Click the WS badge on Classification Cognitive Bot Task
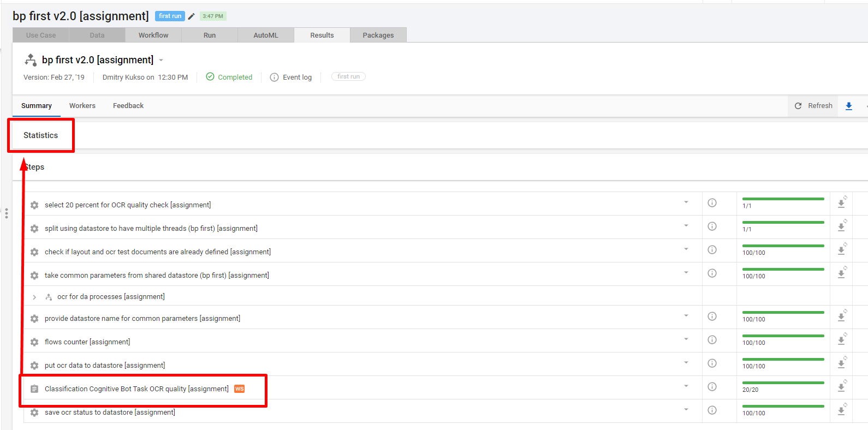 (239, 389)
